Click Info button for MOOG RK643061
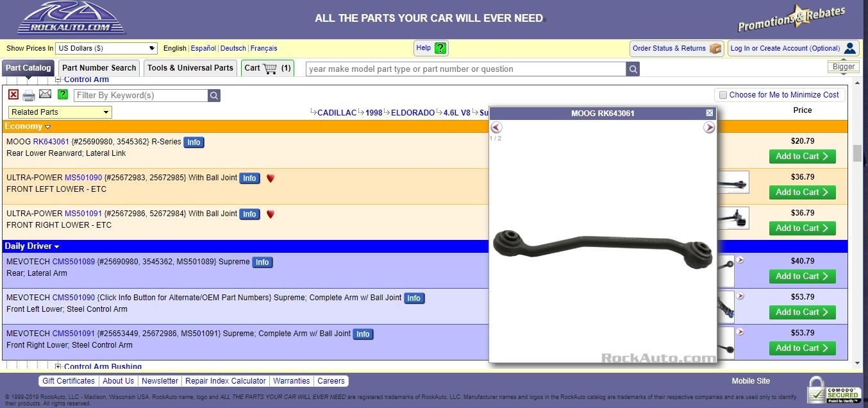This screenshot has height=408, width=868. pyautogui.click(x=194, y=142)
